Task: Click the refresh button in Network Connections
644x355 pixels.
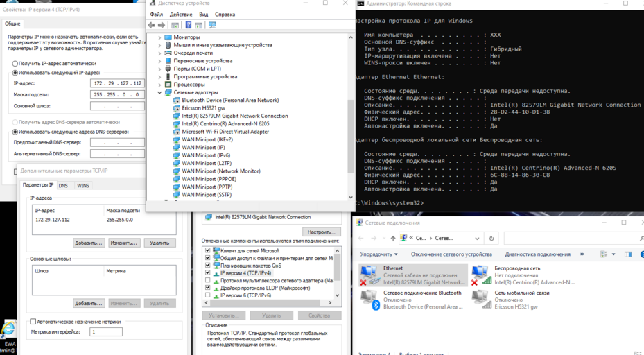Action: [491, 238]
